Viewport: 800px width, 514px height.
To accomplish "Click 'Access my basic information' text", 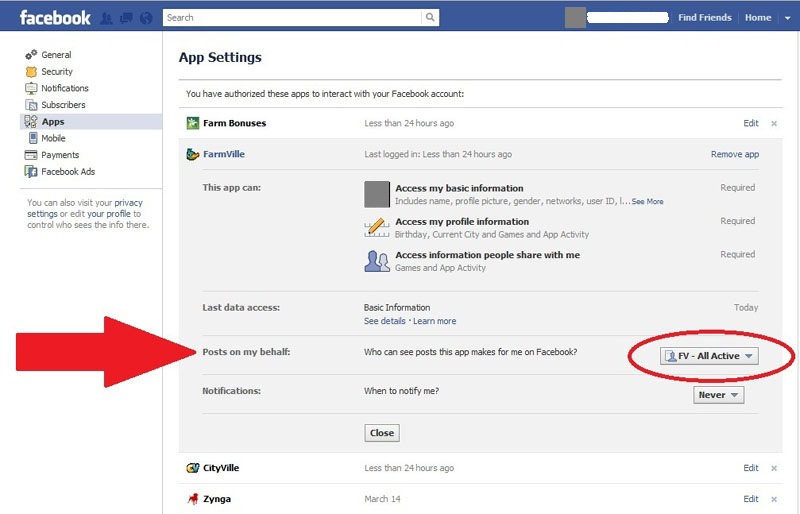I will point(459,188).
